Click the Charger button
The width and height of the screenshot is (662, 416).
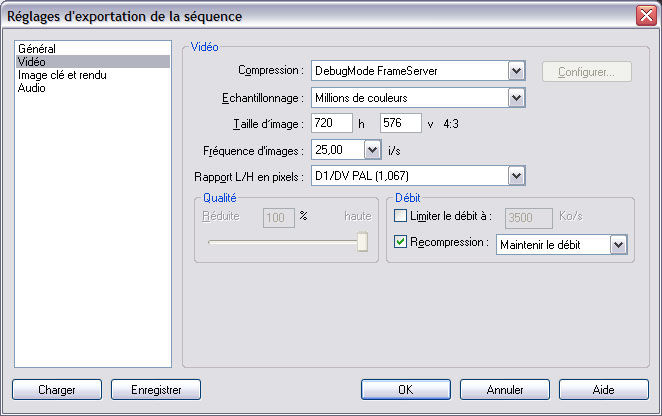click(x=57, y=389)
